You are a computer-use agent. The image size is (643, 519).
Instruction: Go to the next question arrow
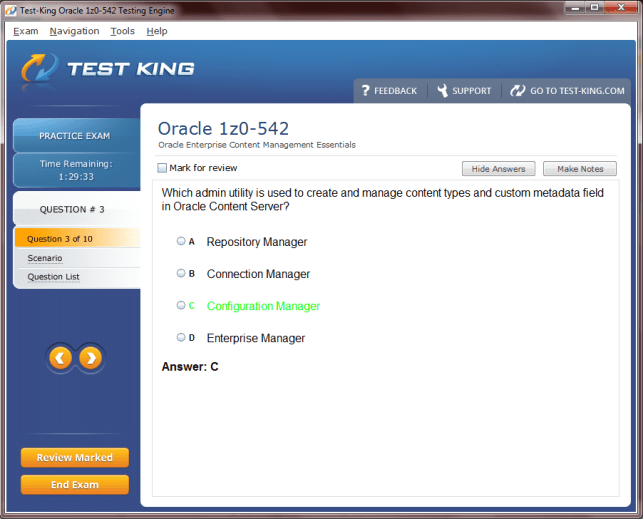(x=91, y=358)
